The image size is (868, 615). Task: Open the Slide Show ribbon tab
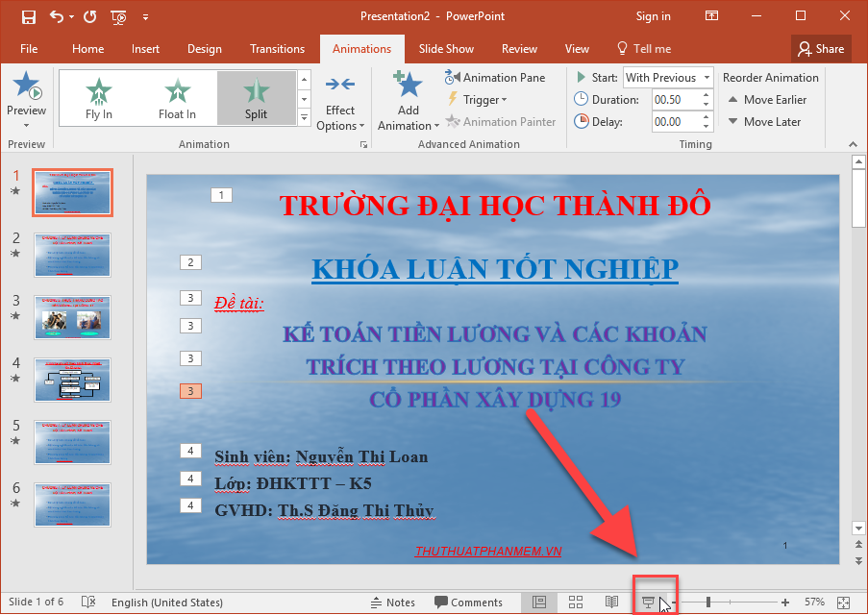pos(446,48)
